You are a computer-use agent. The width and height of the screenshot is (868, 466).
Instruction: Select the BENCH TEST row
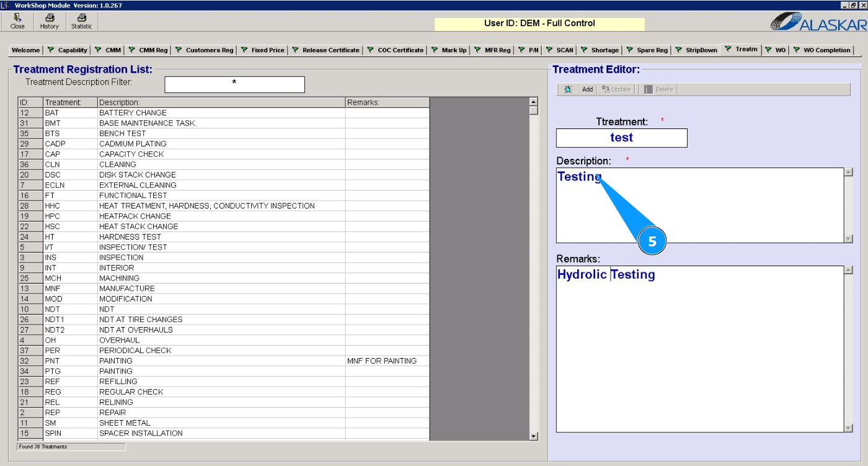pos(223,133)
